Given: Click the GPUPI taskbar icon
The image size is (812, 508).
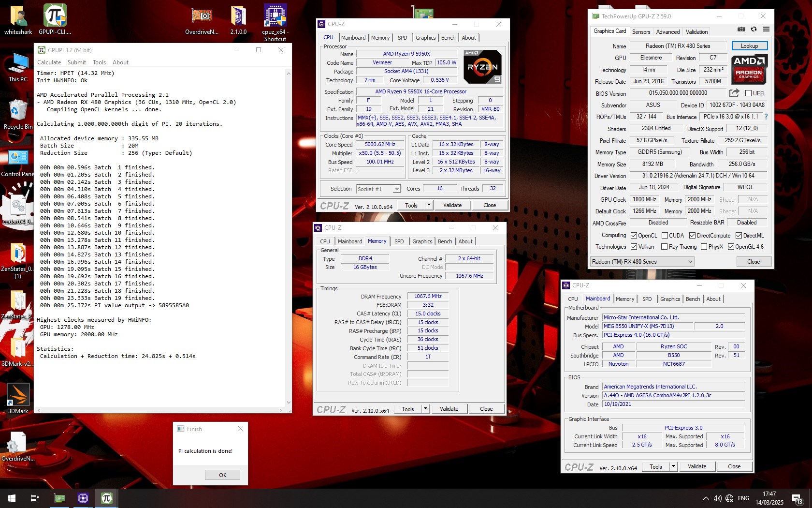Looking at the screenshot, I should click(x=107, y=498).
